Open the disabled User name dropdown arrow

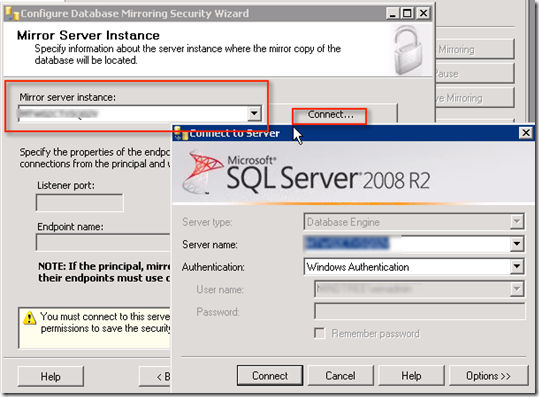517,289
